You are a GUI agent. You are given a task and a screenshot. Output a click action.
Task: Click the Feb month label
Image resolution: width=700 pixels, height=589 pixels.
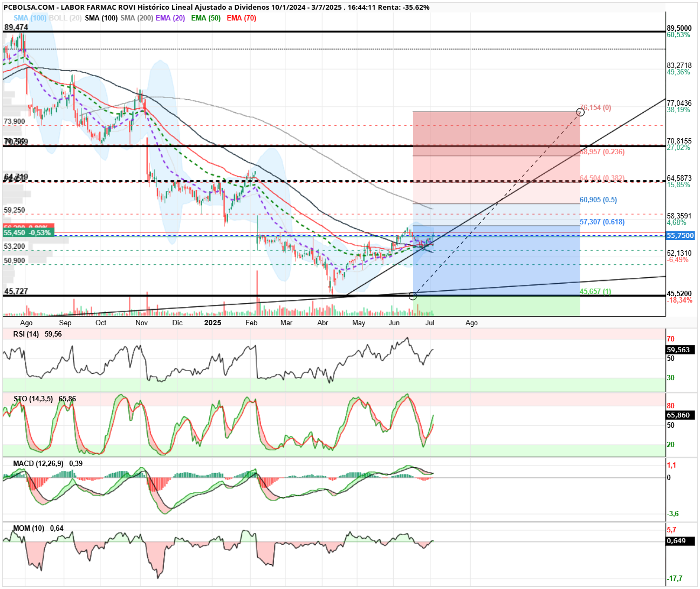pyautogui.click(x=251, y=323)
